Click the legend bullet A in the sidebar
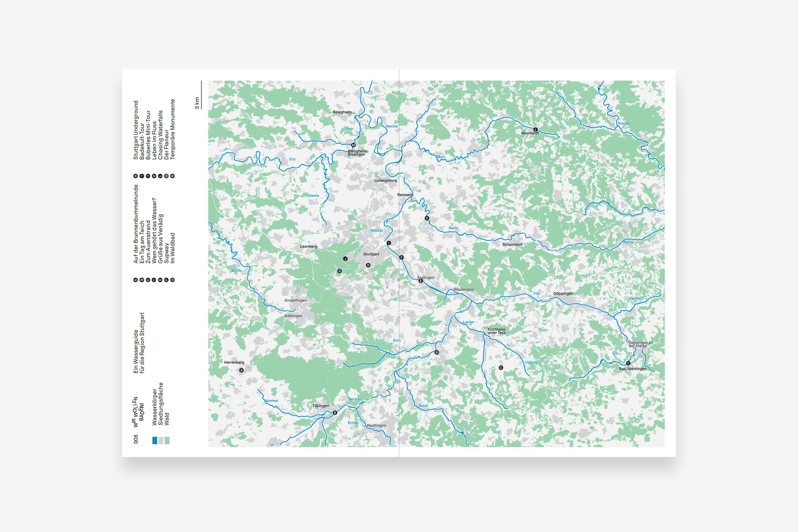This screenshot has height=532, width=798. [136, 280]
